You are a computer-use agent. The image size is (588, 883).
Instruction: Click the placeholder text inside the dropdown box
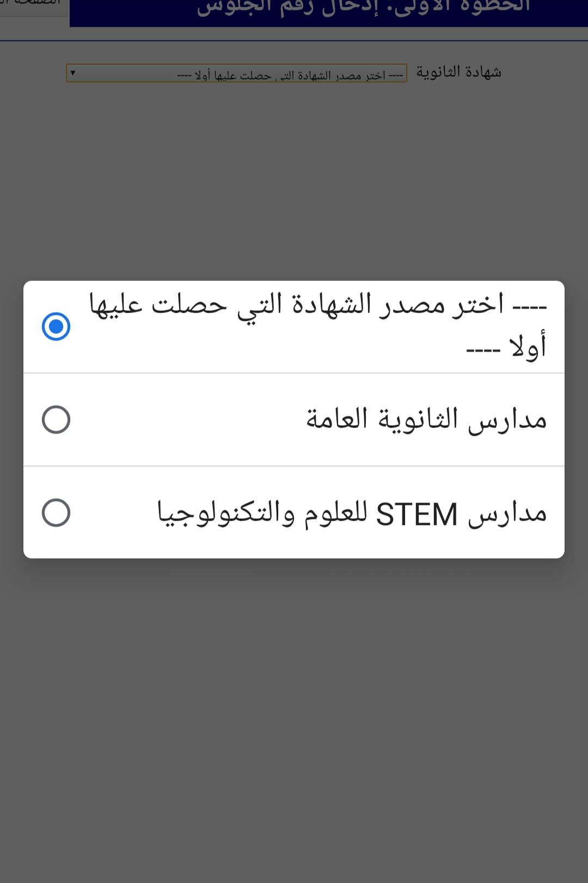[x=290, y=75]
